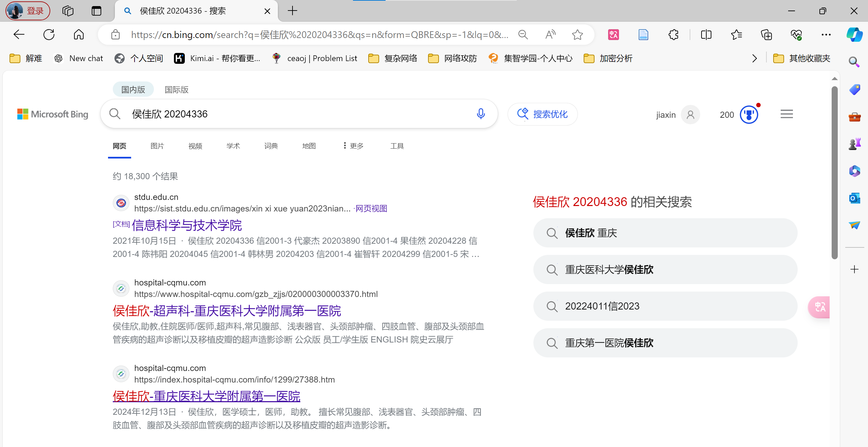Click the Bing Rewards trophy icon
The height and width of the screenshot is (447, 868).
coord(749,115)
